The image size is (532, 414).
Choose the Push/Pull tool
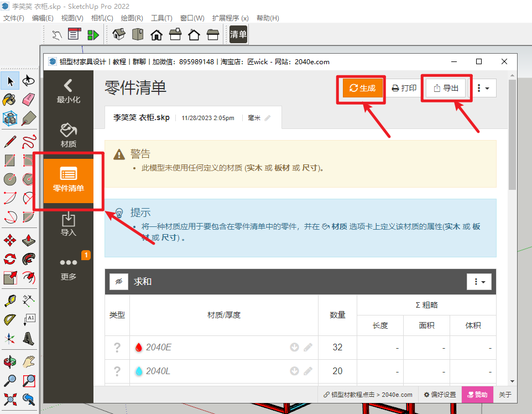pyautogui.click(x=29, y=240)
